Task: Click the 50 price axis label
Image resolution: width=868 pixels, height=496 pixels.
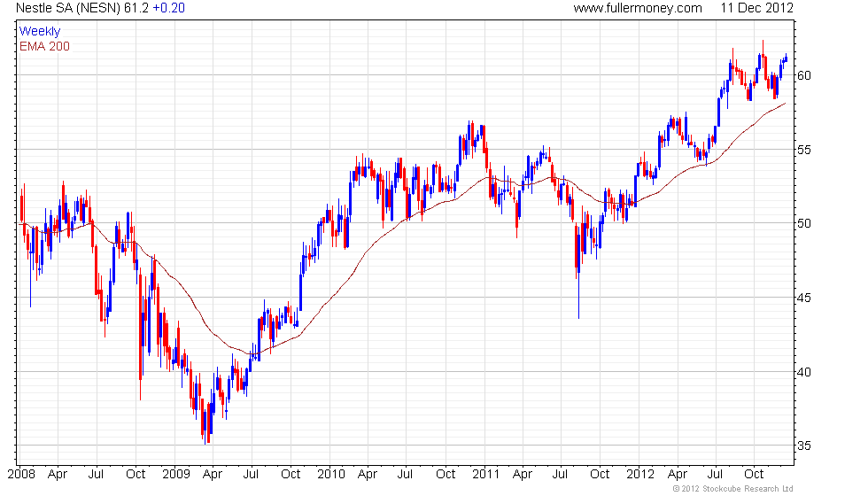Action: (x=804, y=223)
